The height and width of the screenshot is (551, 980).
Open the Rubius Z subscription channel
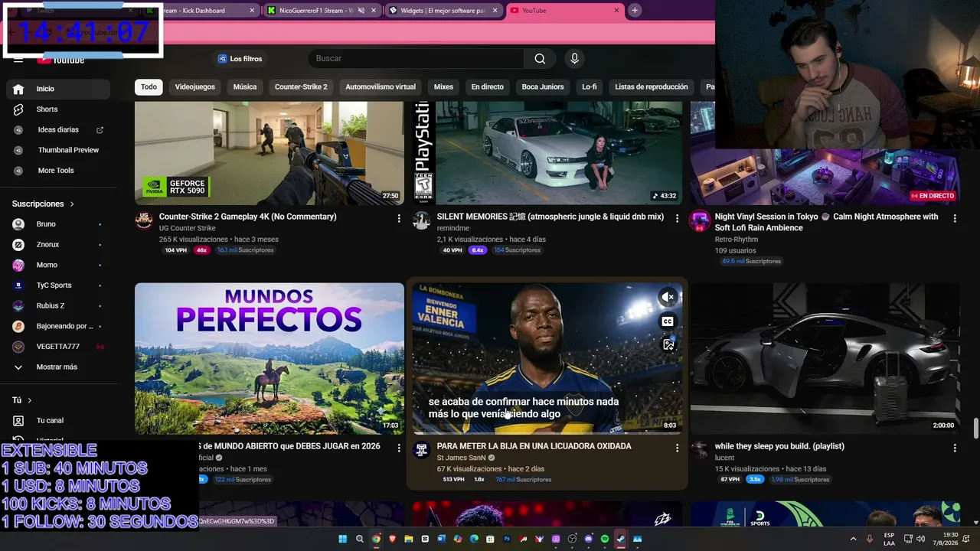tap(58, 306)
